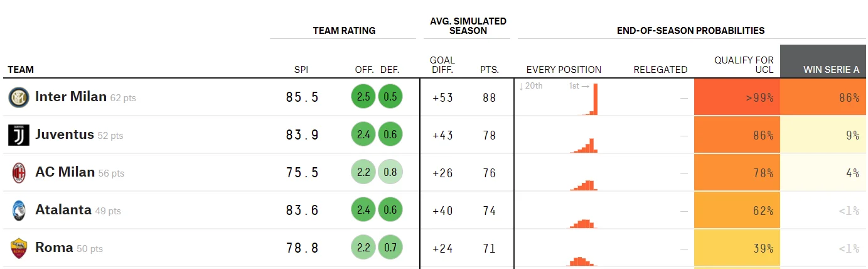Screen dimensions: 868x269
Task: Open the Atalanta team name
Action: [x=63, y=210]
